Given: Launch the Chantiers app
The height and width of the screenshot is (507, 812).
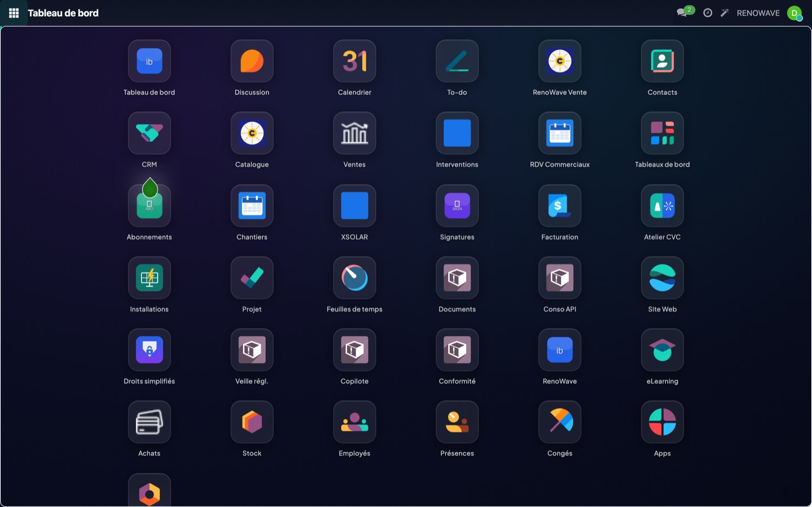Looking at the screenshot, I should click(252, 206).
